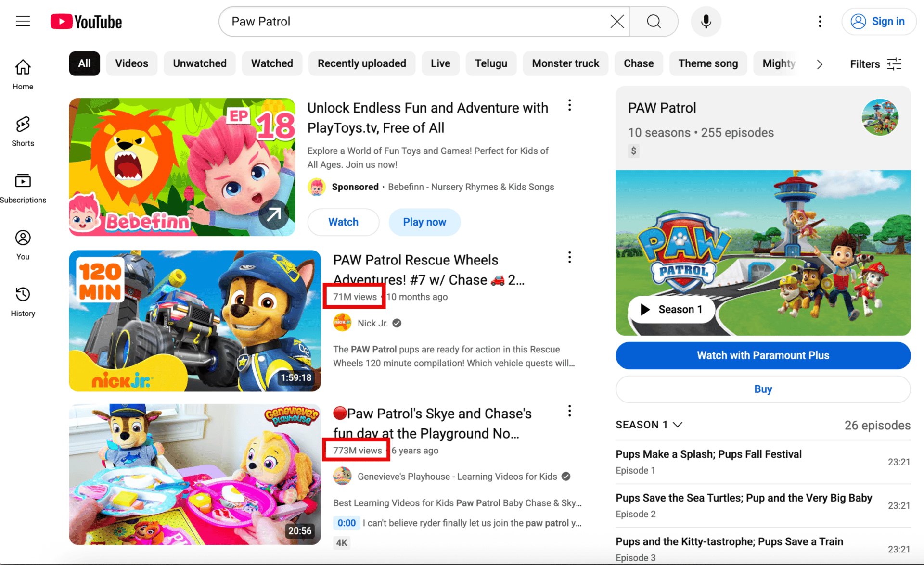
Task: Select the Recently uploaded filter chip
Action: (x=361, y=63)
